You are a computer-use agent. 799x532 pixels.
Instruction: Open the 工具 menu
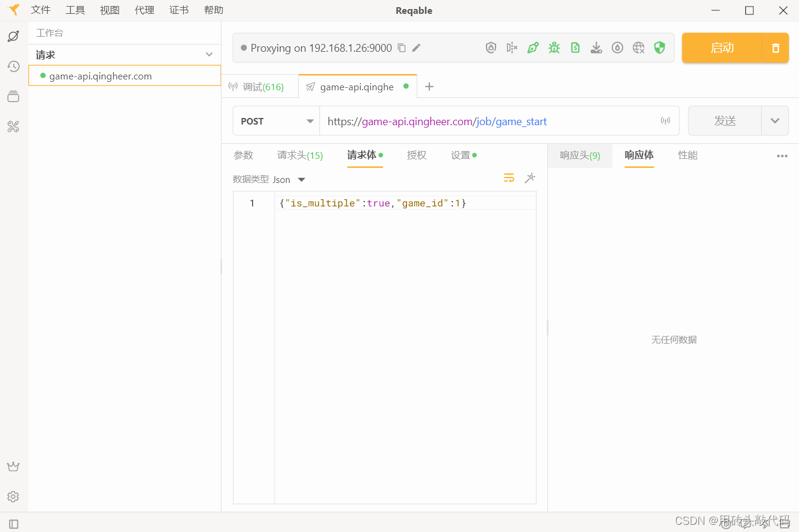click(75, 10)
